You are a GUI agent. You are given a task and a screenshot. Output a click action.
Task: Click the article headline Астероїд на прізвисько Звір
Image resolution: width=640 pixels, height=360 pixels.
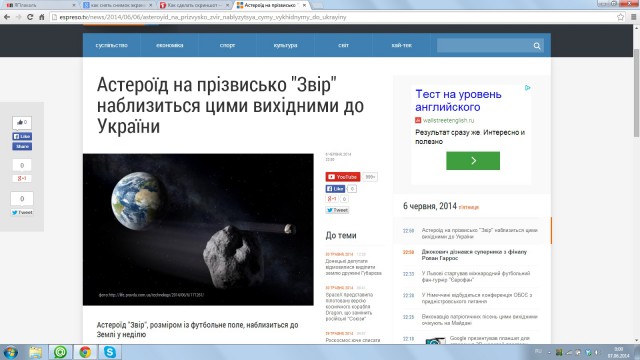click(230, 105)
